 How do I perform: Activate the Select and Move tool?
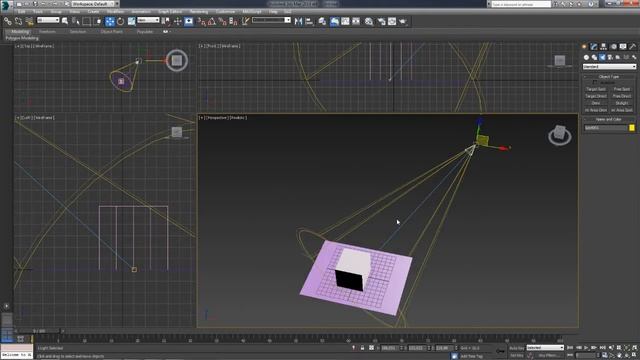[110, 21]
